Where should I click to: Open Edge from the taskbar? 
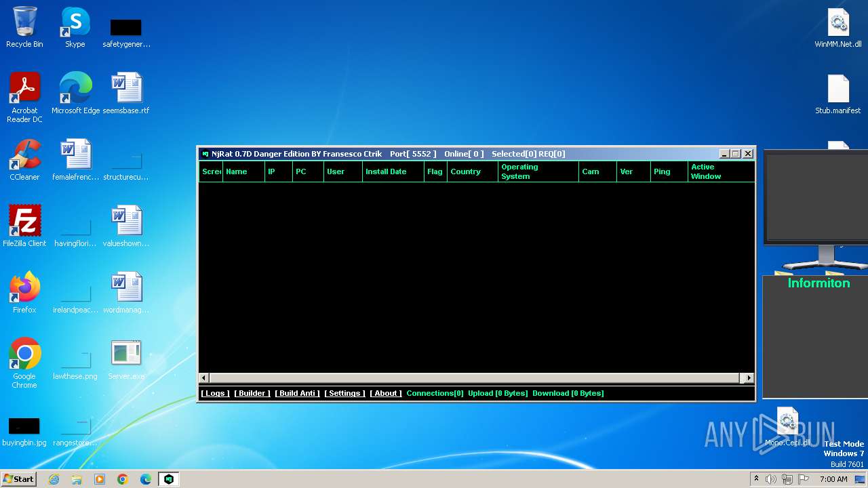coord(146,479)
